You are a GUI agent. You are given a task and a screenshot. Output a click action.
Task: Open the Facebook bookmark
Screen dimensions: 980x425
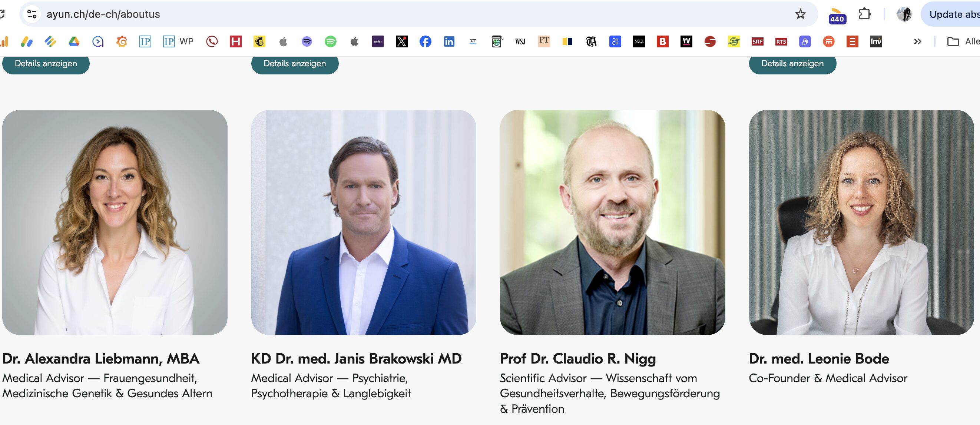pos(426,41)
